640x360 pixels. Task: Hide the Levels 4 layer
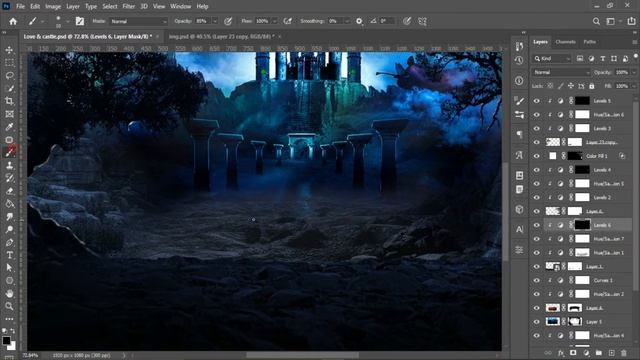[x=537, y=170]
